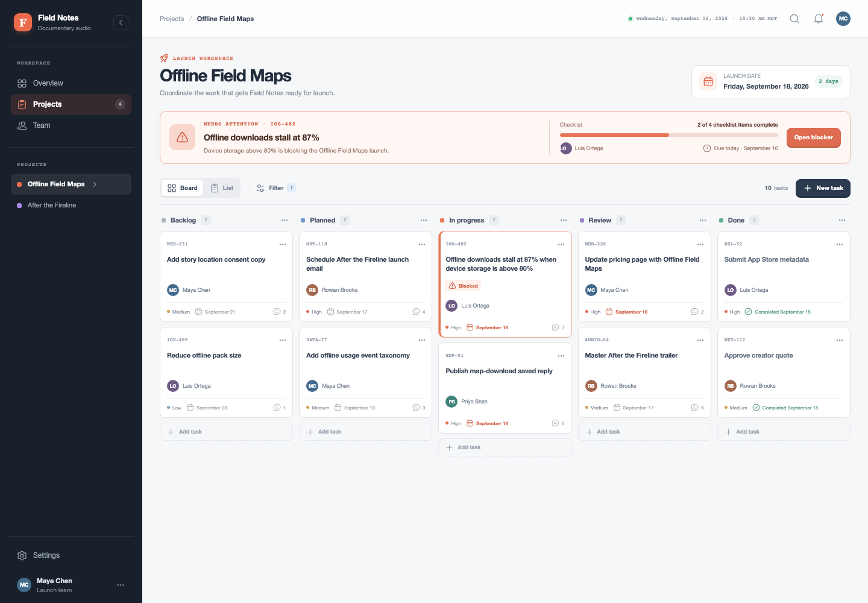Viewport: 868px width, 603px height.
Task: Open notifications bell
Action: (819, 19)
